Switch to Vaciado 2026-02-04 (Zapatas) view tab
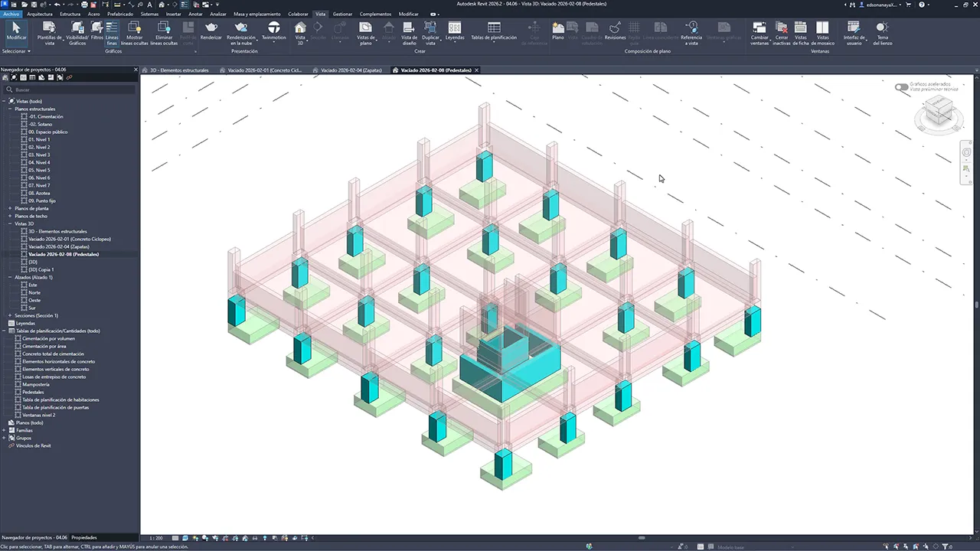Image resolution: width=980 pixels, height=551 pixels. pyautogui.click(x=348, y=70)
